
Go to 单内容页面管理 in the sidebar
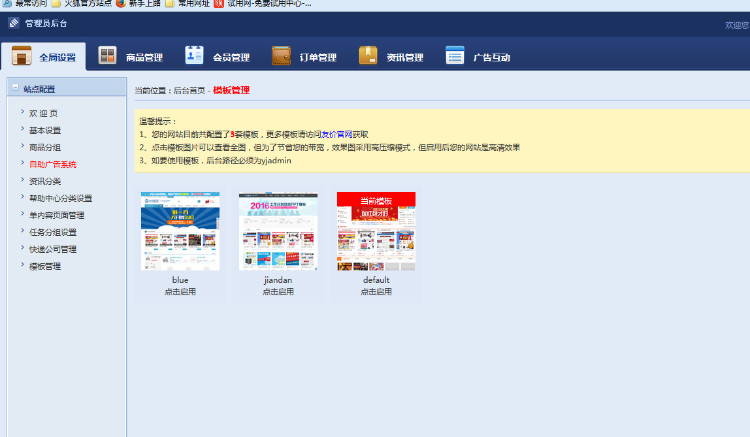tap(56, 215)
